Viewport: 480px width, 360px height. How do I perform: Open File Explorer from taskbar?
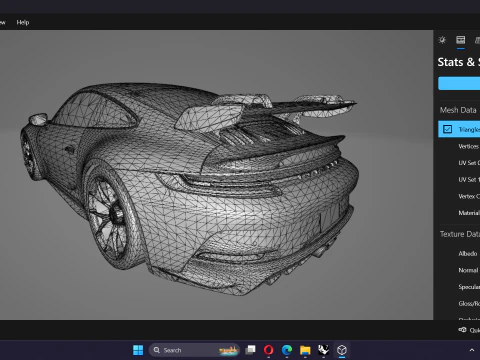point(305,350)
